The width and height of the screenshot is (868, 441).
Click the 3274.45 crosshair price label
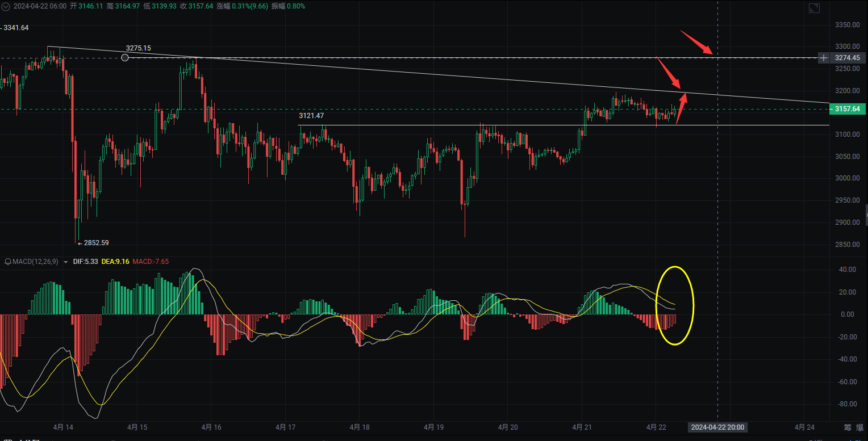(x=848, y=58)
